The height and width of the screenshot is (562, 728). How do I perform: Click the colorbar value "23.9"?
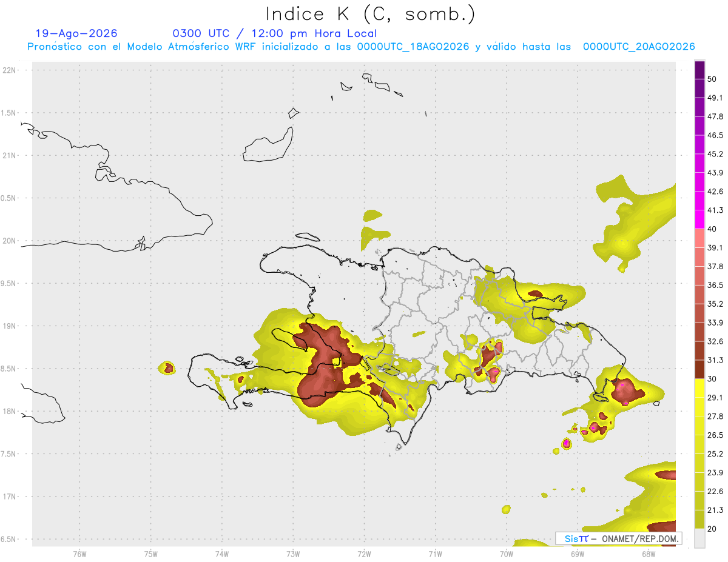pos(715,473)
